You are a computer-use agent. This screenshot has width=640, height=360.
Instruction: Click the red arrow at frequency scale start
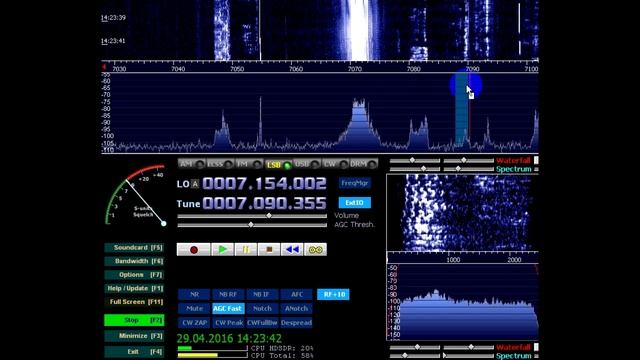point(104,66)
